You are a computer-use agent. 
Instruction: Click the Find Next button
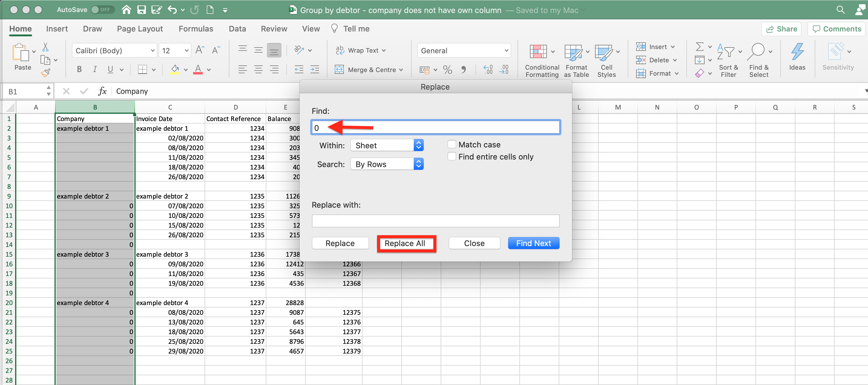[x=533, y=243]
